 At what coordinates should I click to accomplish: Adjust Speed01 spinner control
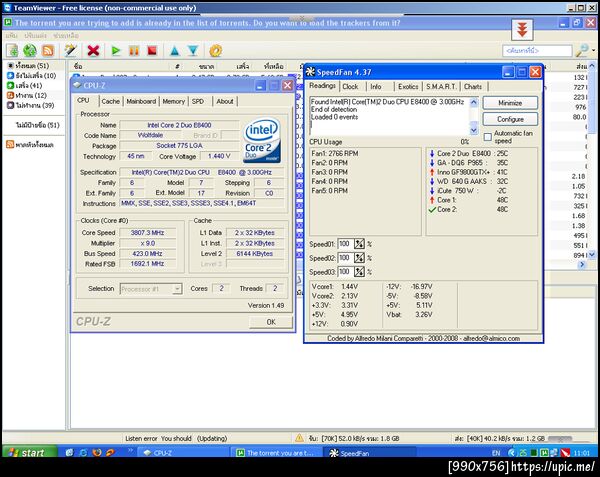pyautogui.click(x=359, y=244)
